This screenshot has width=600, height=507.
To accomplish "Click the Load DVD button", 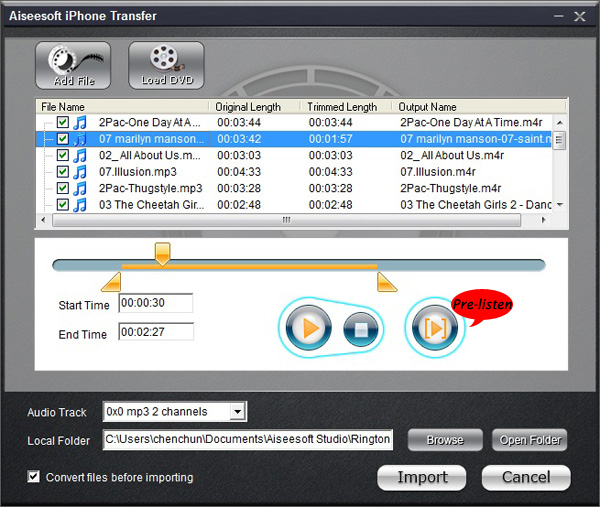I will pyautogui.click(x=166, y=65).
